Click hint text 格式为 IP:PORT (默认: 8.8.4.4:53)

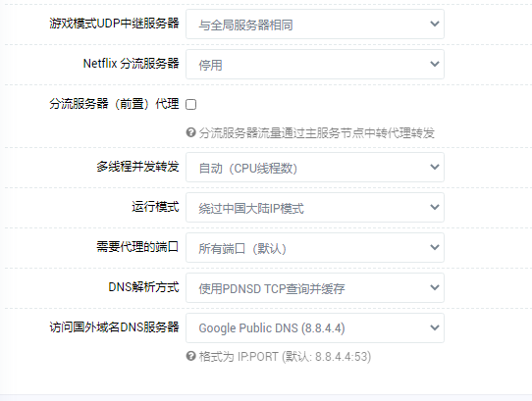click(285, 357)
